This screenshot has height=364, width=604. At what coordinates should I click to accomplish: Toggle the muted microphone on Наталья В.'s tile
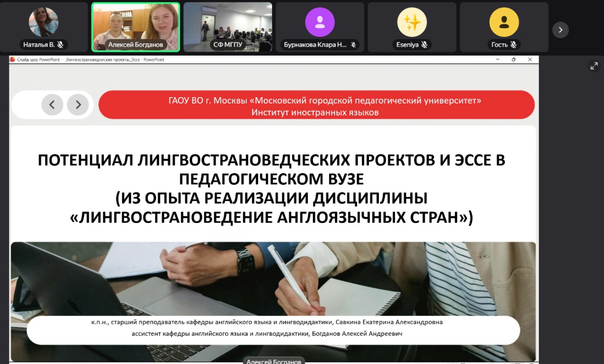tap(61, 44)
